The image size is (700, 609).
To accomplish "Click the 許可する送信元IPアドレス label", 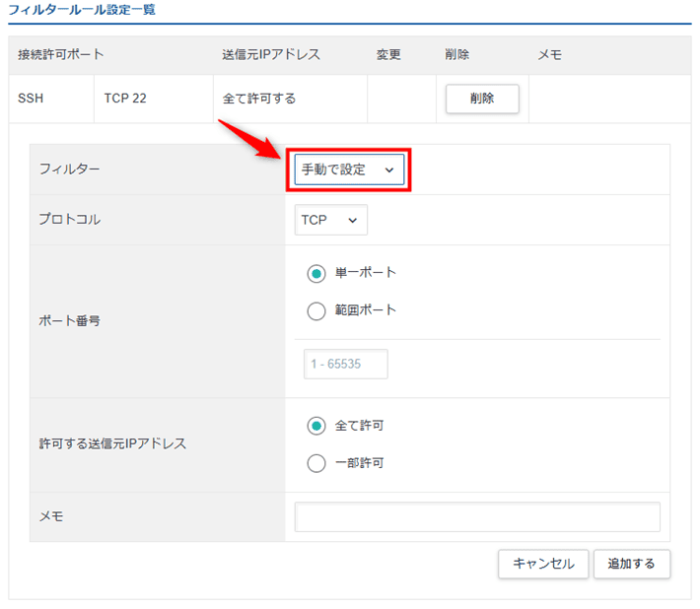I will pyautogui.click(x=112, y=443).
